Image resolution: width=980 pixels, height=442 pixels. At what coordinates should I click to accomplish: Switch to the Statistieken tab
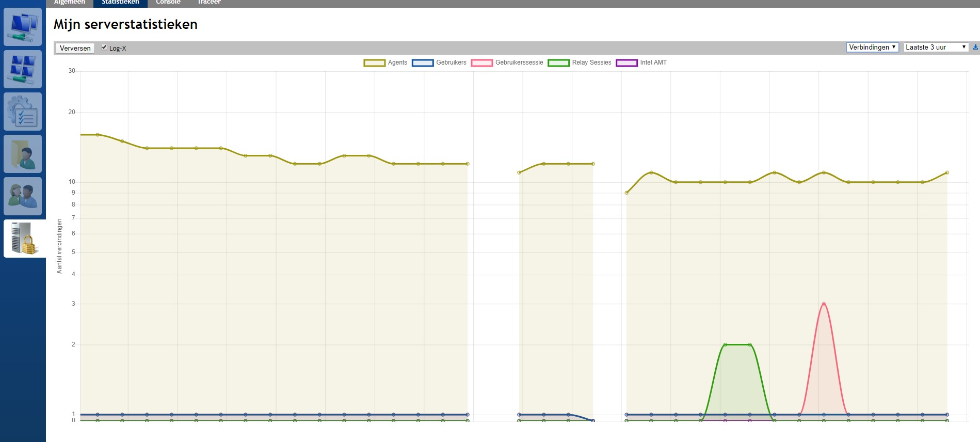(x=120, y=3)
